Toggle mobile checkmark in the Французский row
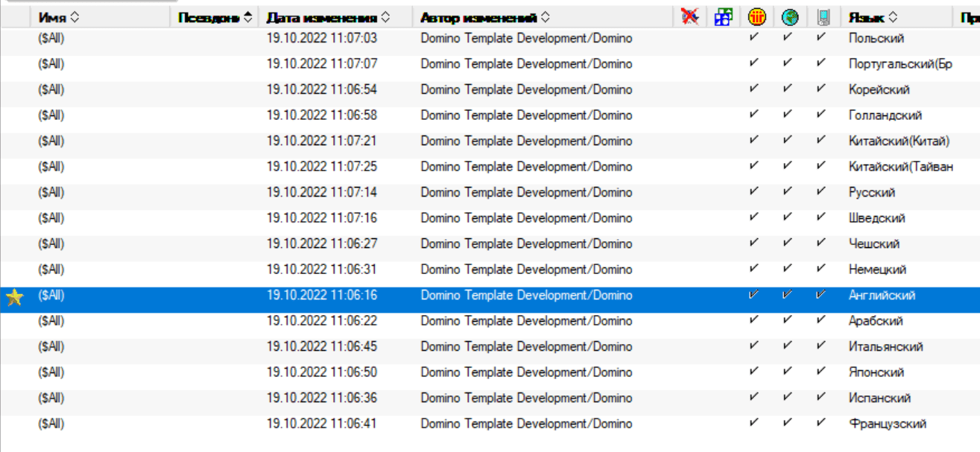This screenshot has width=980, height=452. [821, 424]
